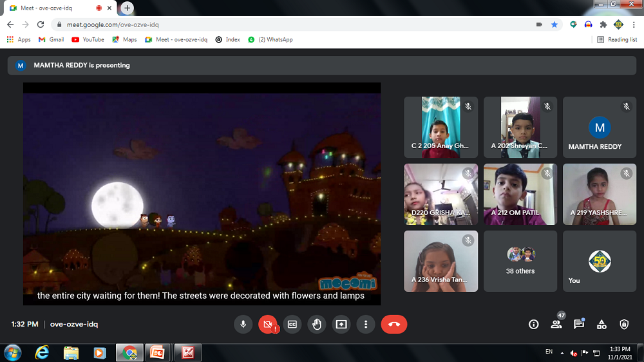The width and height of the screenshot is (644, 362).
Task: Open the Activities panel icon
Action: click(x=601, y=325)
